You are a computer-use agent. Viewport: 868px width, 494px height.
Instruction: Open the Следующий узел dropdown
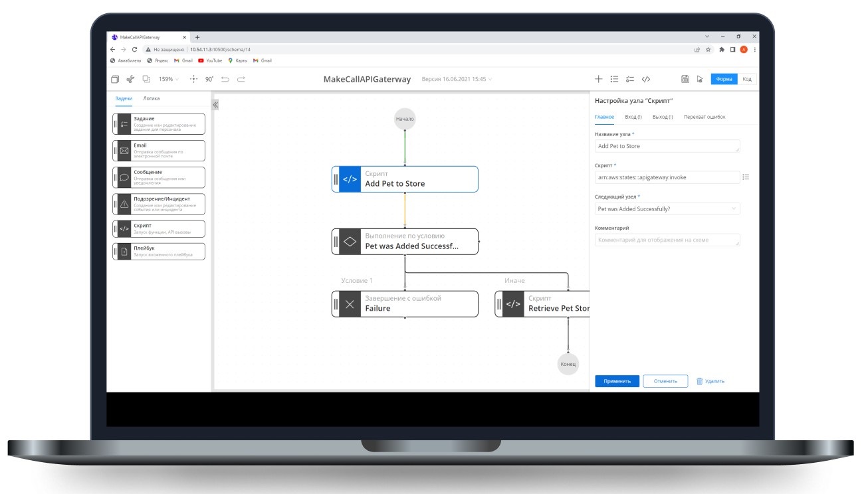tap(667, 208)
